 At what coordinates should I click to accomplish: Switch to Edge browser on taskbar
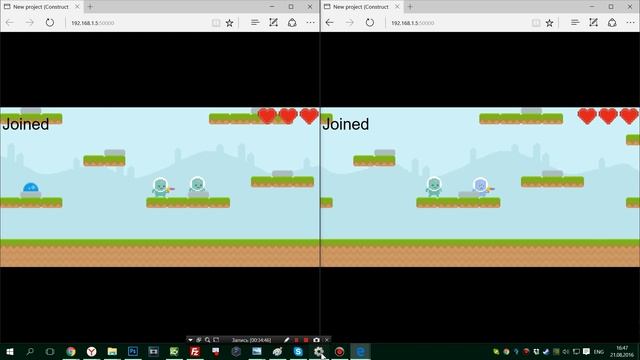point(360,351)
